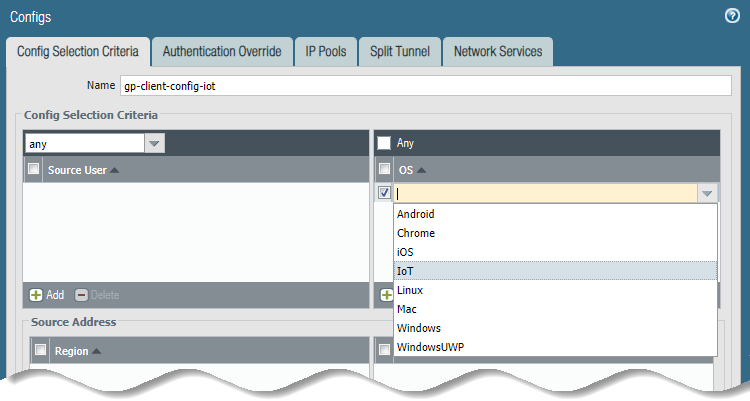Click the Delete minus icon
750x401 pixels.
click(81, 295)
